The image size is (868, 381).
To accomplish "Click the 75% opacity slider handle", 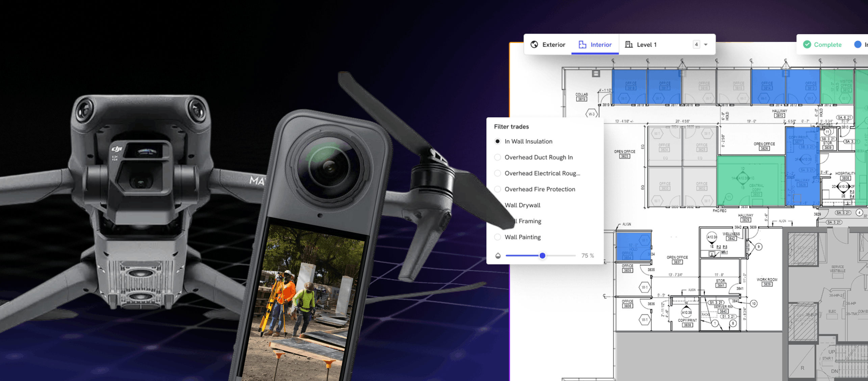I will (x=542, y=256).
